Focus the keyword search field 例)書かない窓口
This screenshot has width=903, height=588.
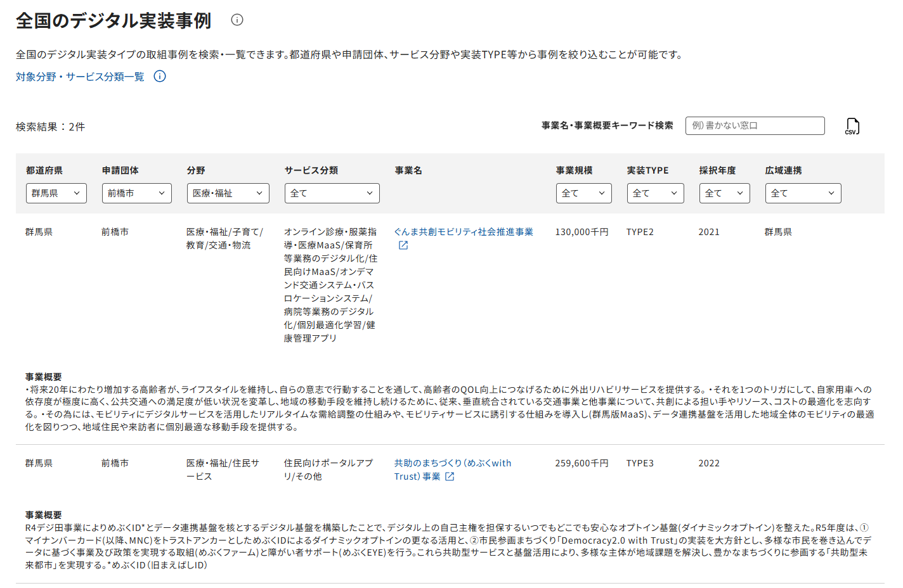pos(755,125)
